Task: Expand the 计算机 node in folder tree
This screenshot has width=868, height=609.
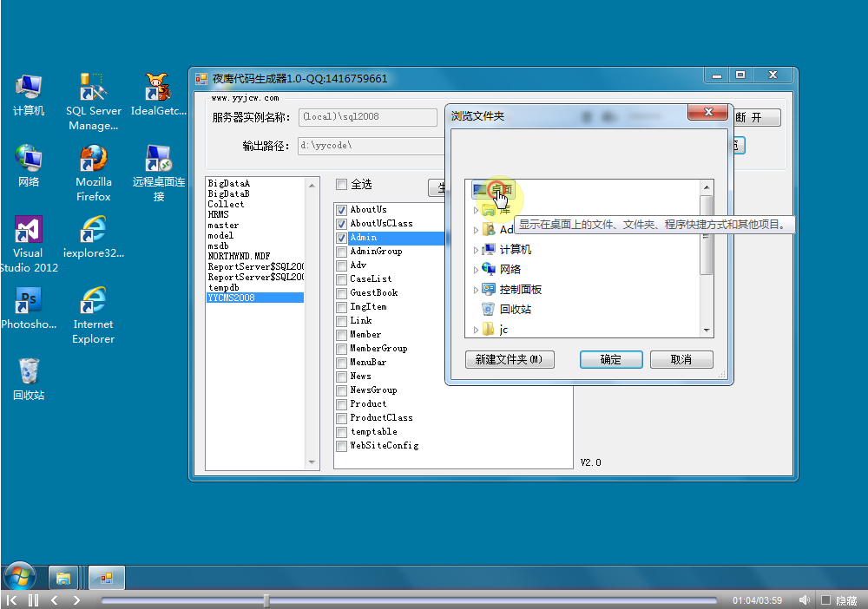Action: 476,249
